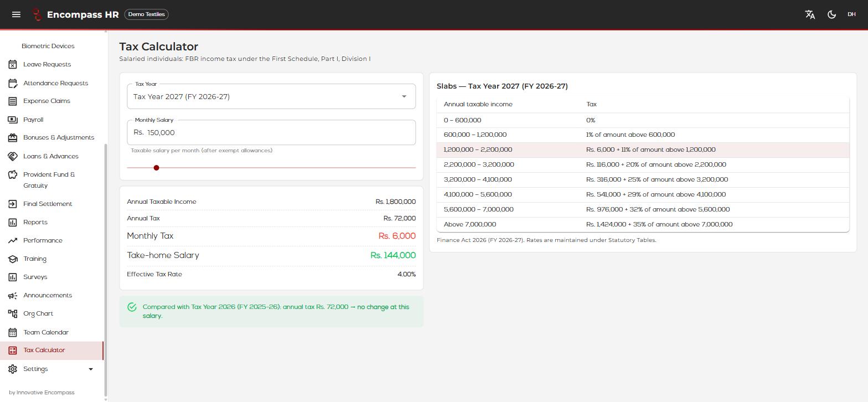Click the green comparison check icon
This screenshot has width=868, height=402.
pos(132,307)
